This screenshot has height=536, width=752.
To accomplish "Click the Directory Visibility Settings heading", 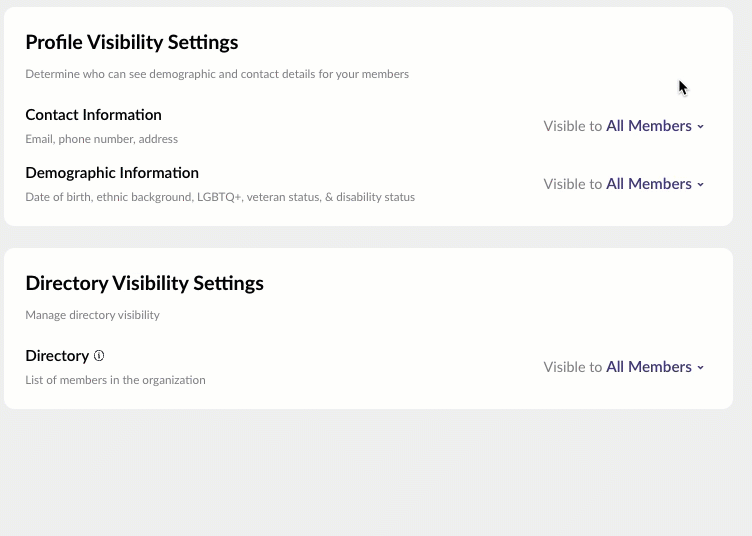I will (144, 283).
